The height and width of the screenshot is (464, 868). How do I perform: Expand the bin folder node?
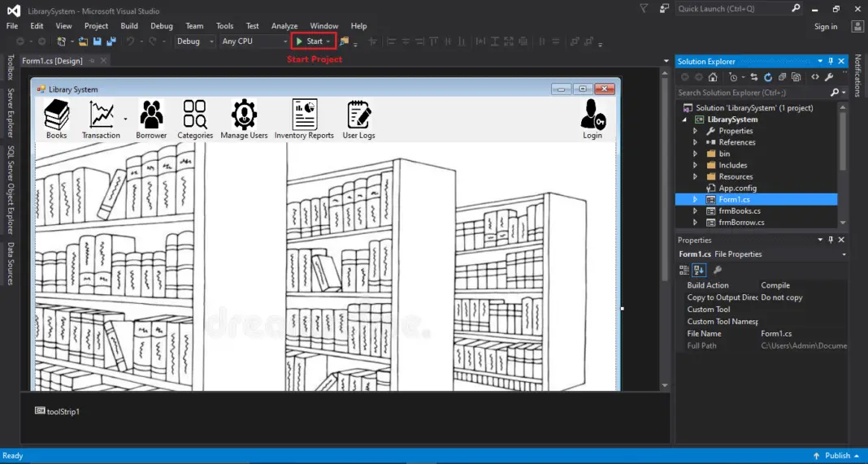pyautogui.click(x=695, y=154)
